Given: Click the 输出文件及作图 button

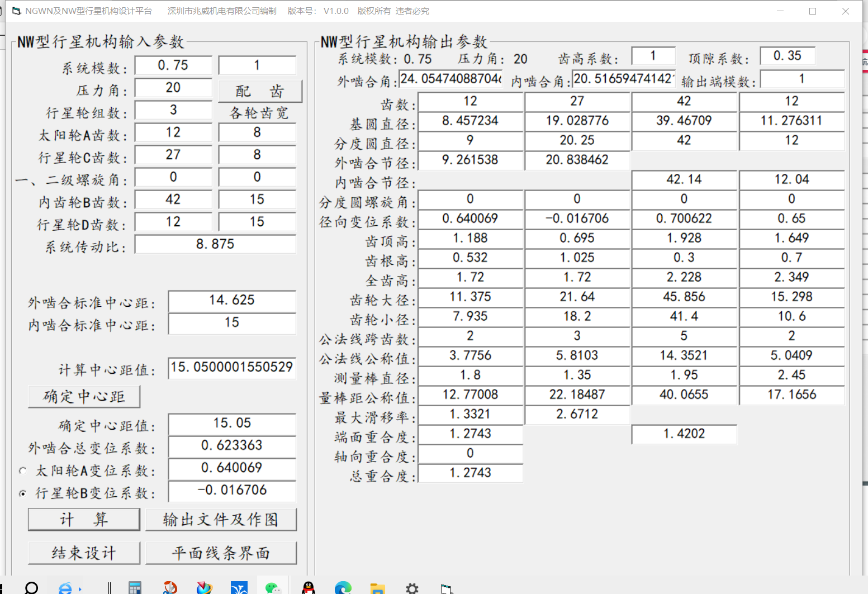Looking at the screenshot, I should (x=221, y=520).
